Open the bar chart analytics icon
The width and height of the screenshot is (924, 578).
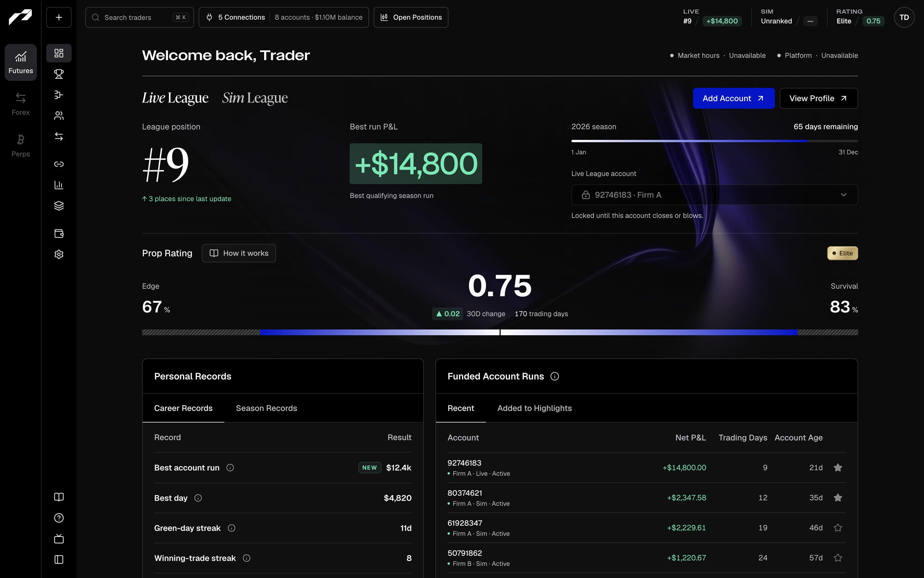59,185
